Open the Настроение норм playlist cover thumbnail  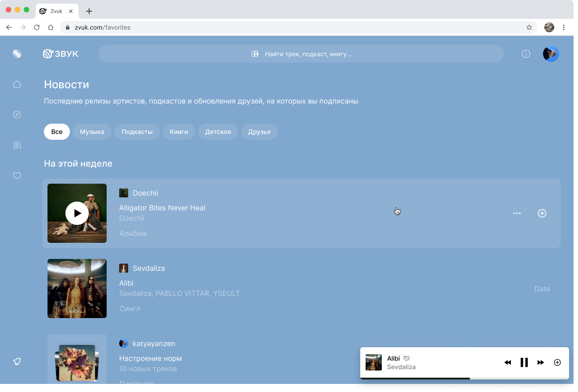[77, 359]
